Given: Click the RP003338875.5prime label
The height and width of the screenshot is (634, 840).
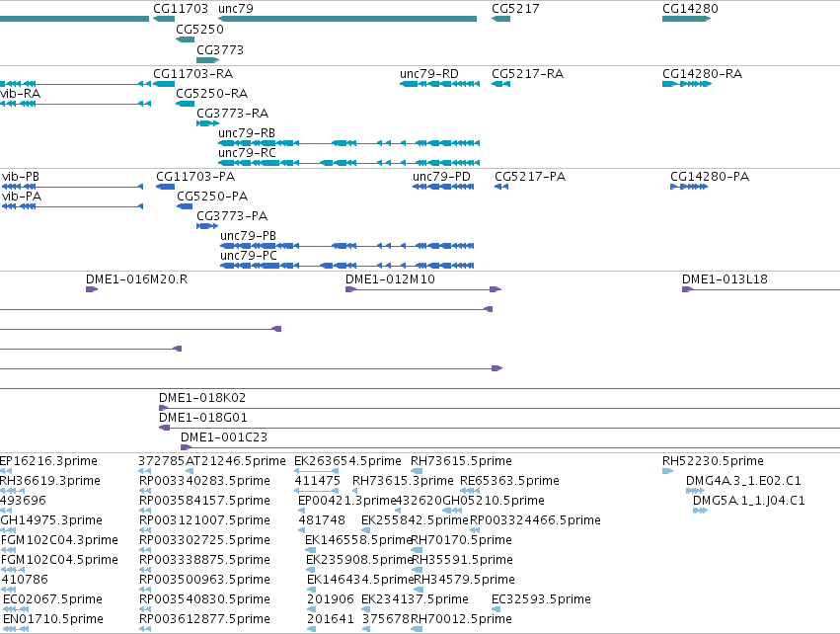Looking at the screenshot, I should click(x=204, y=560).
